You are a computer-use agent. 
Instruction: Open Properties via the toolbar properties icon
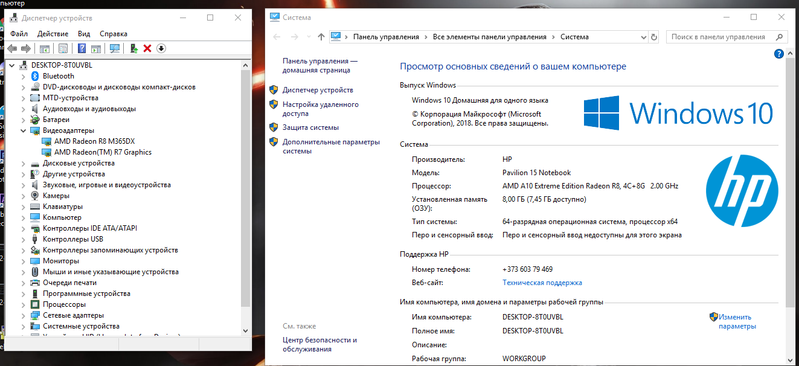pyautogui.click(x=63, y=48)
